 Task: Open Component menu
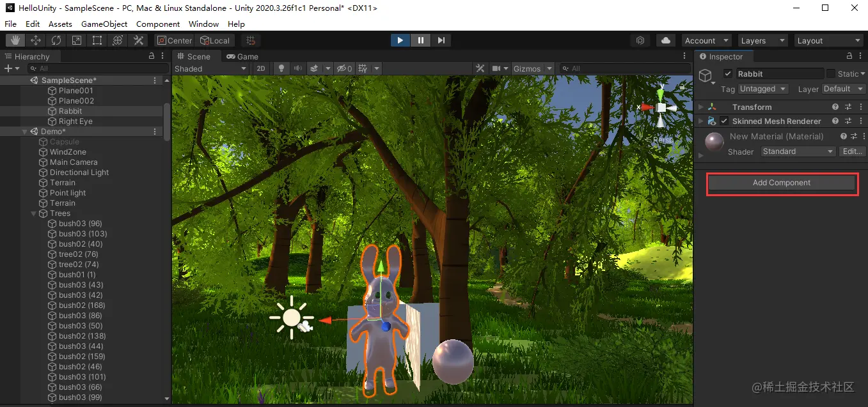(x=158, y=24)
